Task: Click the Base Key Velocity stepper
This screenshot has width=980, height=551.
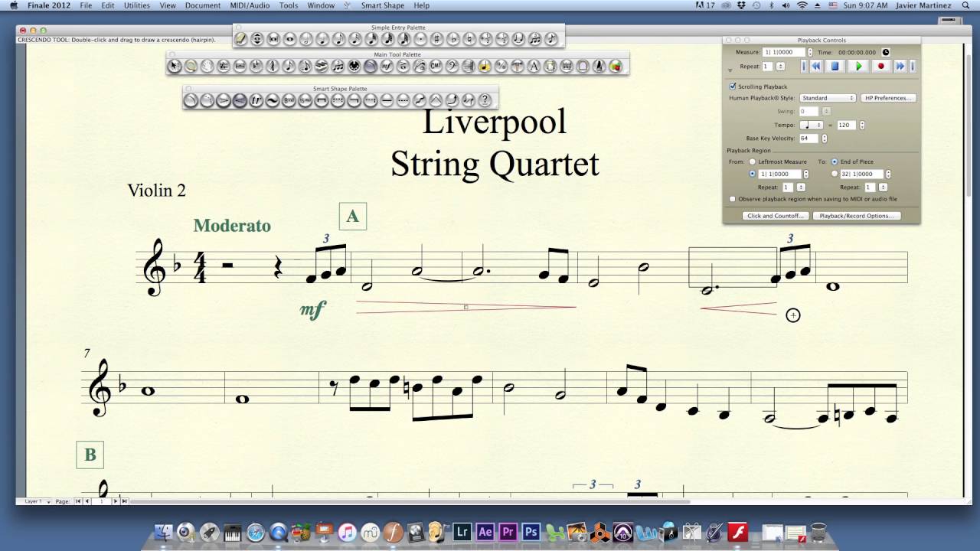Action: click(825, 139)
